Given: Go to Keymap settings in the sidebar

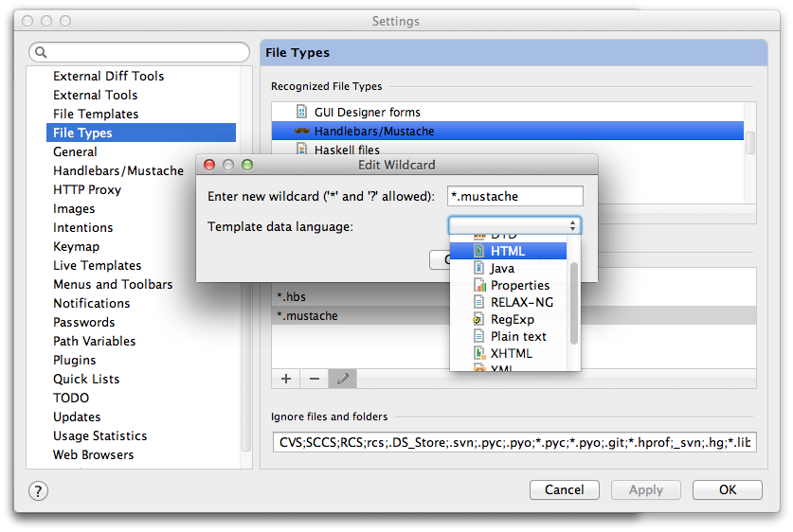Looking at the screenshot, I should pos(76,247).
